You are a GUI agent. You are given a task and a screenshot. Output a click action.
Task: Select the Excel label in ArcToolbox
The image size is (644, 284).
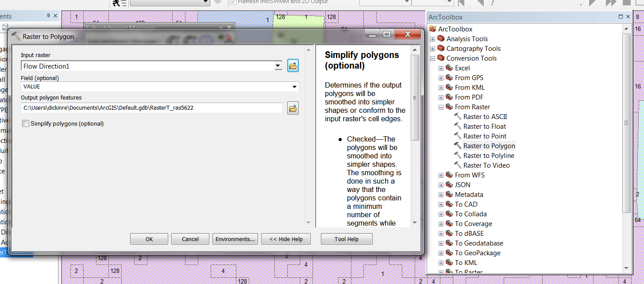[463, 68]
